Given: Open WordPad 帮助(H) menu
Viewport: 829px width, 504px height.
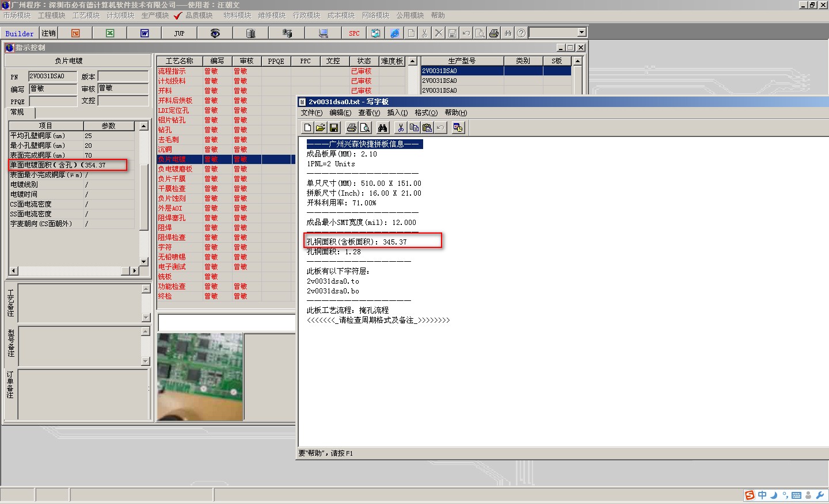Looking at the screenshot, I should [x=456, y=113].
